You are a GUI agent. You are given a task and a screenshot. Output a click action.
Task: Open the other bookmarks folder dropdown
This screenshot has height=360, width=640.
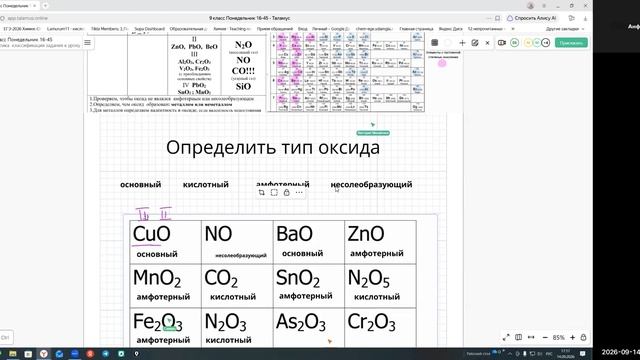pos(565,29)
